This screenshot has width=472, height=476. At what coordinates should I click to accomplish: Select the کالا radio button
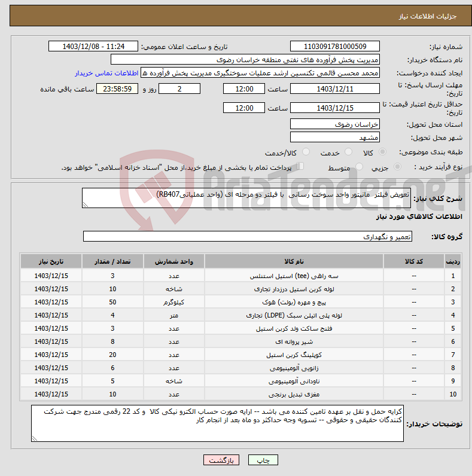pyautogui.click(x=382, y=152)
